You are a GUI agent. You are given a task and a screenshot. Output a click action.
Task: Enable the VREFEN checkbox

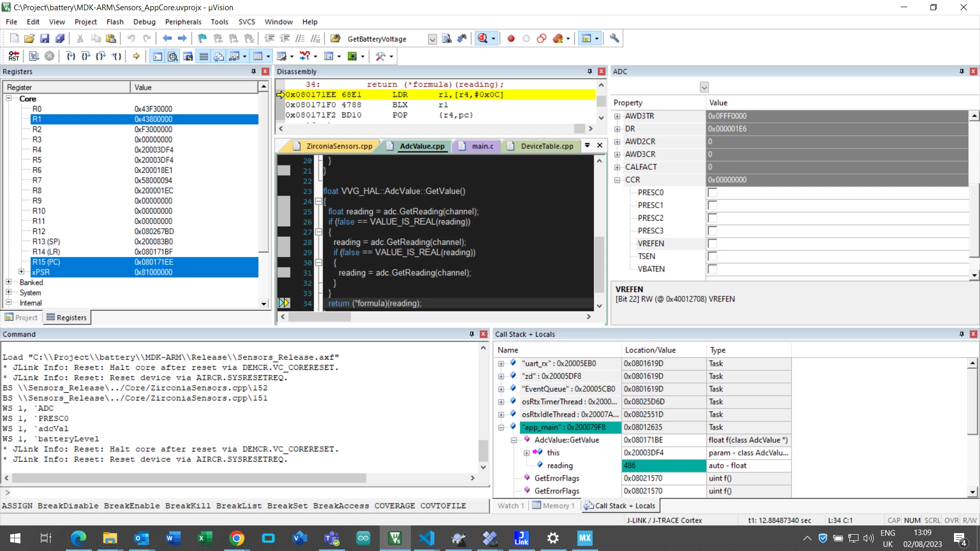713,243
